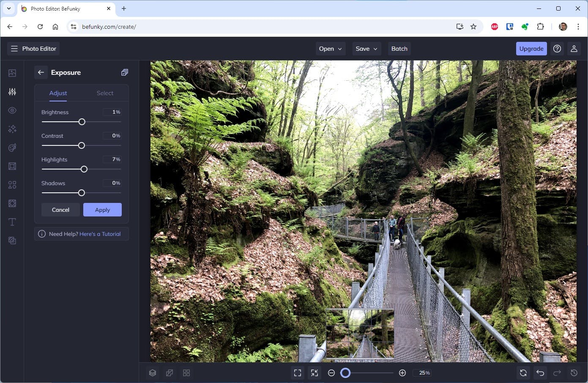This screenshot has height=383, width=588.
Task: Click the ABP extension icon
Action: pos(495,27)
